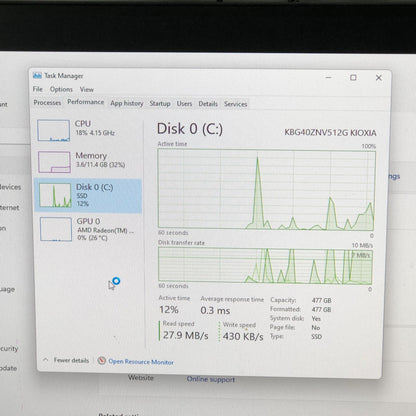The image size is (416, 416).
Task: Click the Disk 0 (C:) SSD 12% label
Action: [x=95, y=195]
